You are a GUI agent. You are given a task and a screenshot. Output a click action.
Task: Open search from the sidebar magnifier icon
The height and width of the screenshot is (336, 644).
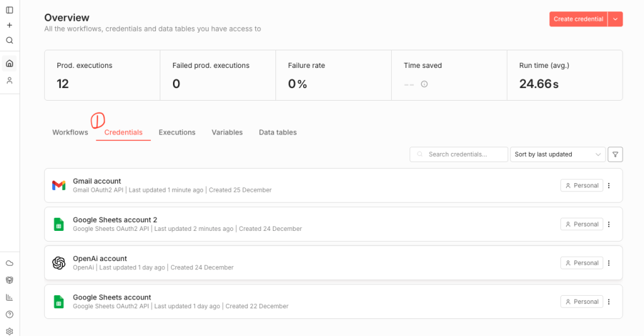[x=9, y=40]
